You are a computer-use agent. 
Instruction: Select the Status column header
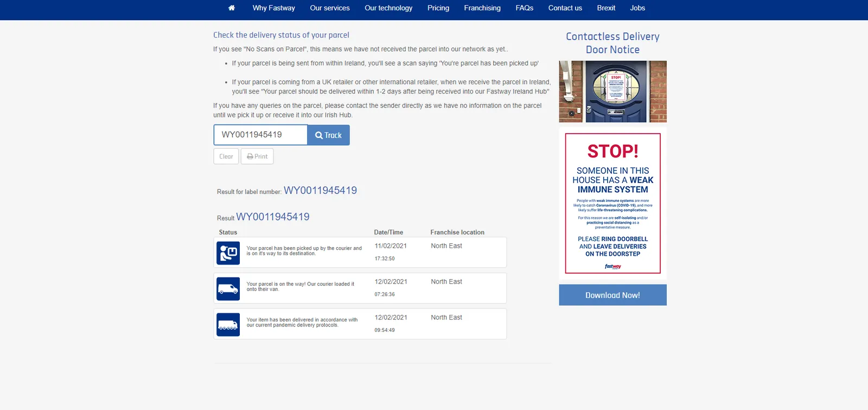(x=228, y=232)
